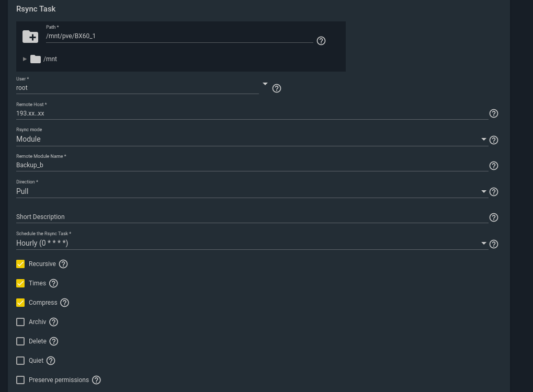
Task: Open help tooltip for the Path field
Action: (x=321, y=41)
